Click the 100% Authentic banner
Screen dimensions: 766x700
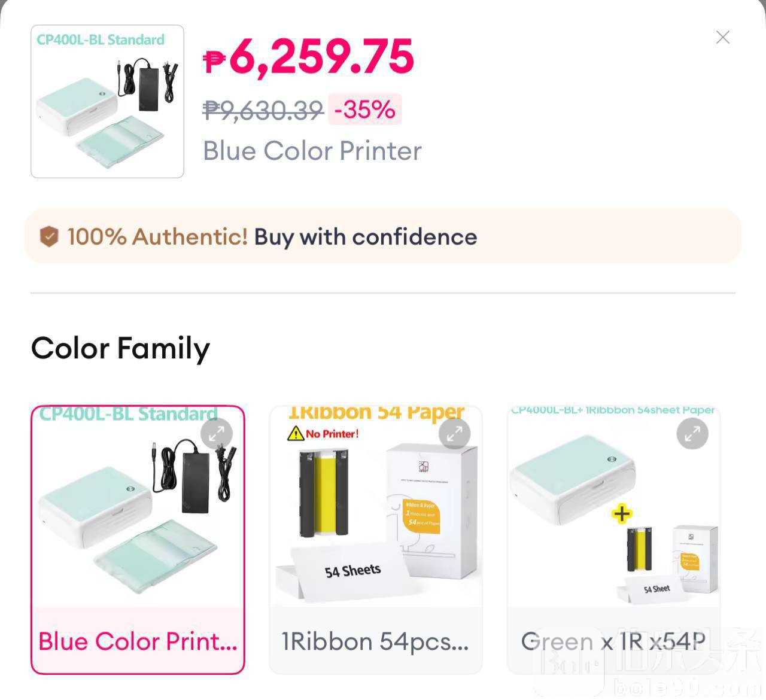tap(382, 236)
